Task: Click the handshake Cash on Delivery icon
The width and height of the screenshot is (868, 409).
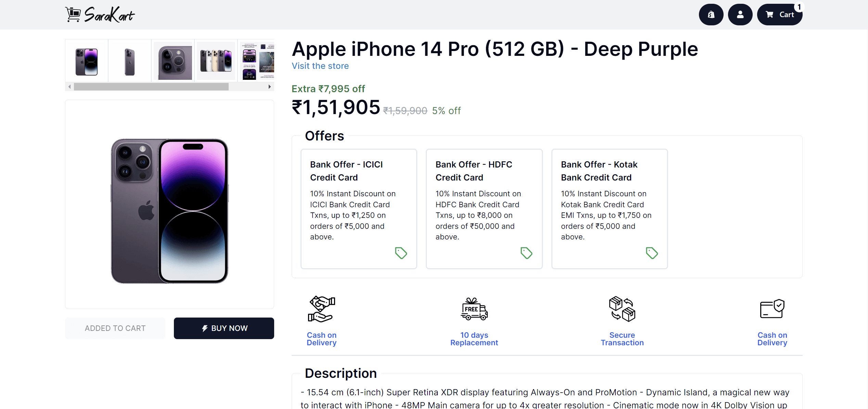Action: (x=321, y=309)
